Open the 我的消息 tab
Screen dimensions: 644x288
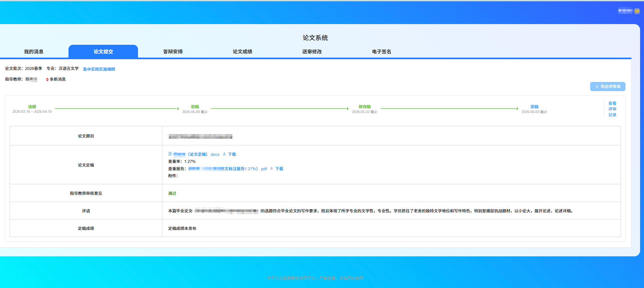pos(34,52)
